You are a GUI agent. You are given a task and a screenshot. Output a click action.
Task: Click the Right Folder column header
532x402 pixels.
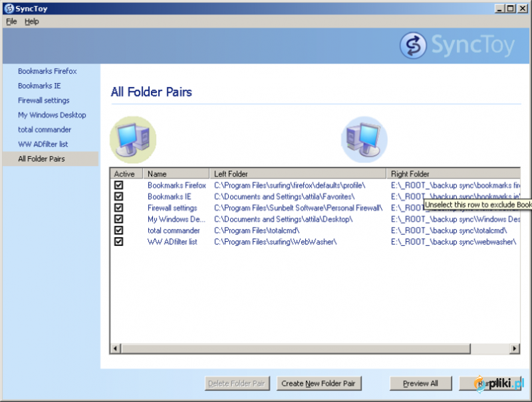[x=454, y=174]
